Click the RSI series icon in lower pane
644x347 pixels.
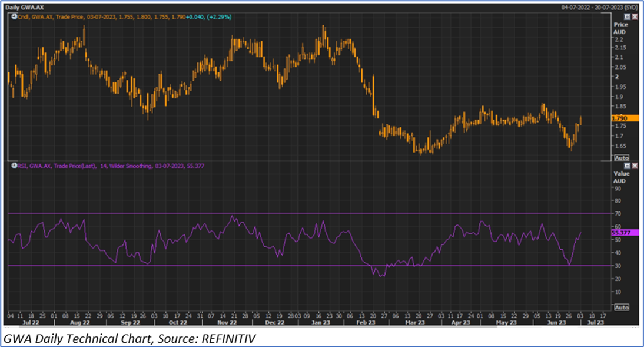tap(12, 167)
